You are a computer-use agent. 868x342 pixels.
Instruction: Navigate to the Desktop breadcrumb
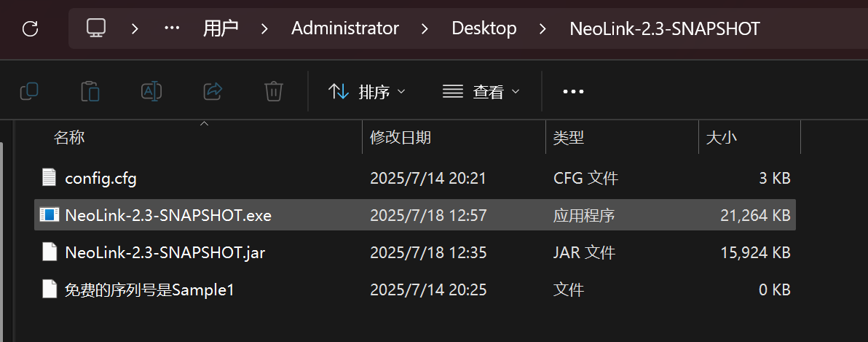pos(484,28)
